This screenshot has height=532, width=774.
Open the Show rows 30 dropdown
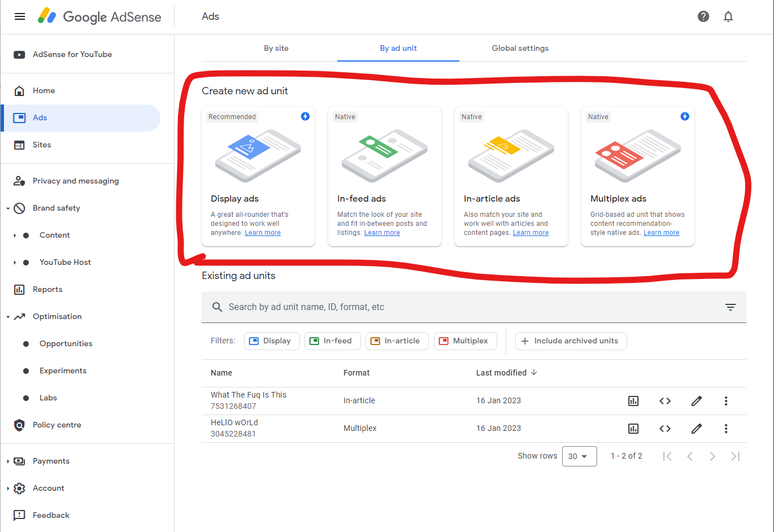[580, 456]
